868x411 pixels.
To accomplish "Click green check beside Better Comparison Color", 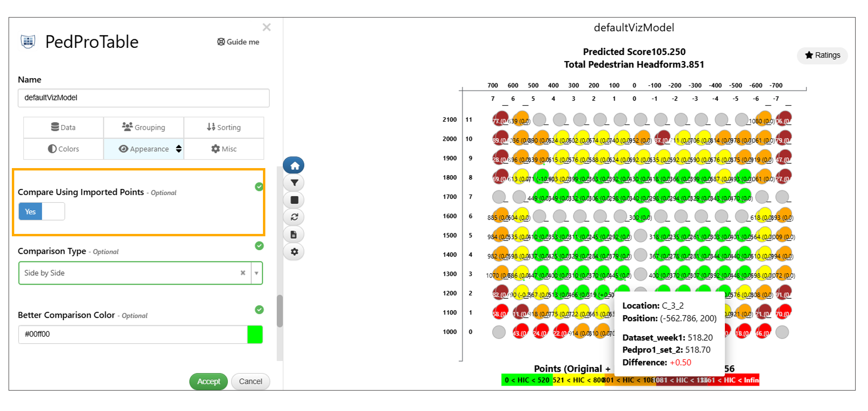I will pos(259,310).
